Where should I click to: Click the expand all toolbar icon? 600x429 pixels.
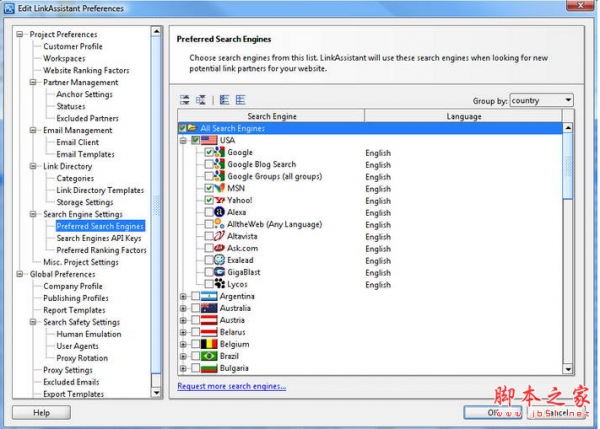coord(184,100)
